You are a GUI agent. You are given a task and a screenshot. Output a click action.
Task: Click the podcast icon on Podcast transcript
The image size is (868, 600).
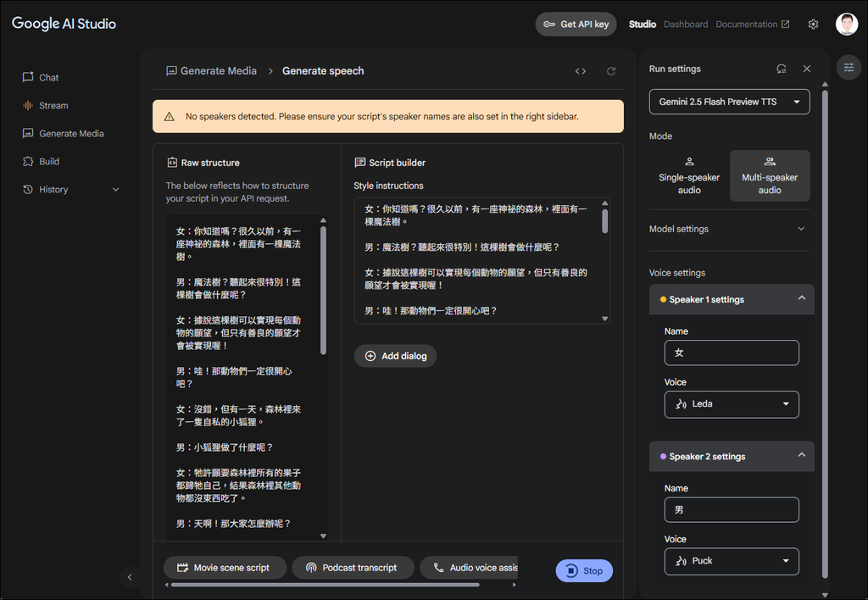pos(311,567)
